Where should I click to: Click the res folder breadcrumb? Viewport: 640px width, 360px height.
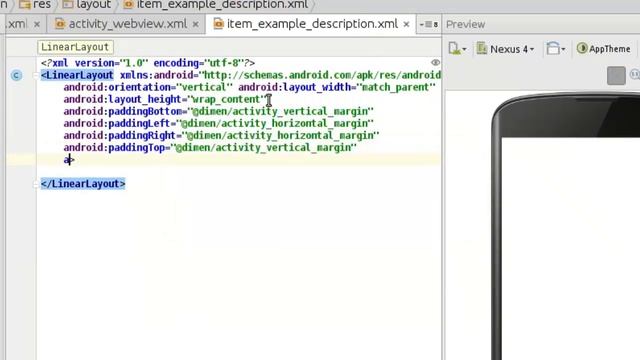click(x=35, y=4)
